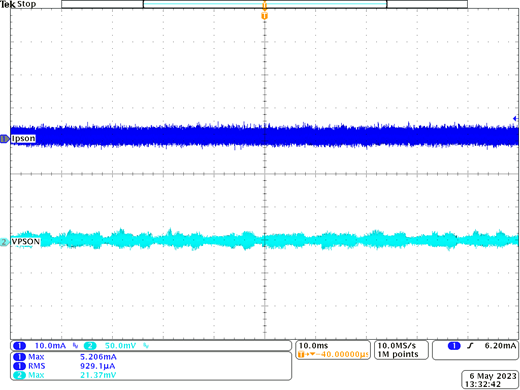Click the cyan channel 2 badge showing 50.0mV
Screen dimensions: 520x390
click(x=90, y=346)
